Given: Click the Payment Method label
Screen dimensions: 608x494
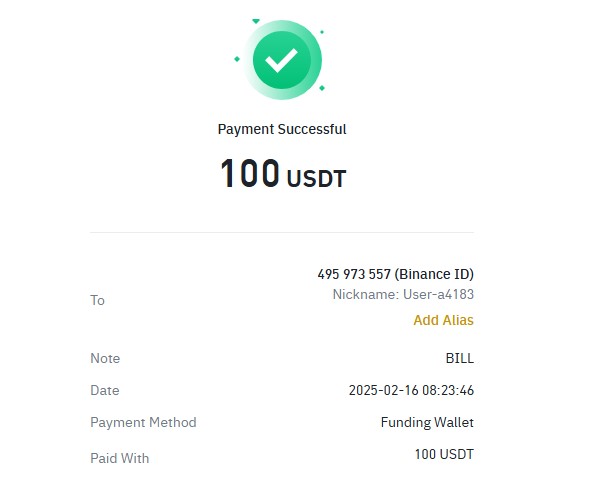Looking at the screenshot, I should coord(143,422).
